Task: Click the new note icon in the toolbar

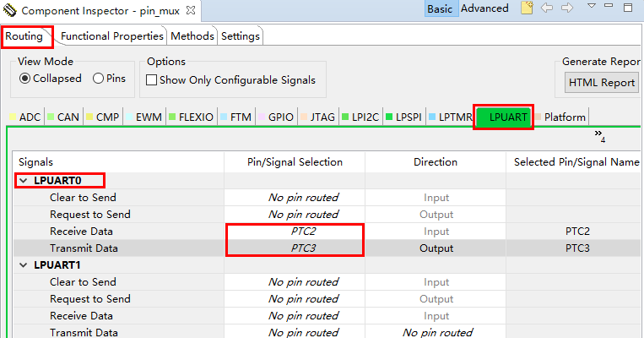Action: (527, 8)
